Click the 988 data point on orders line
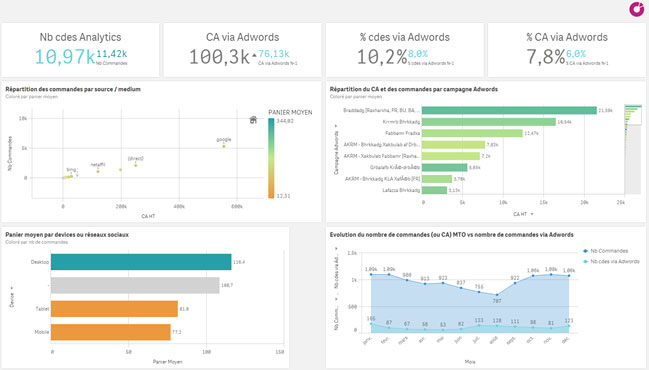Viewport: 649px width, 370px height. click(x=407, y=280)
